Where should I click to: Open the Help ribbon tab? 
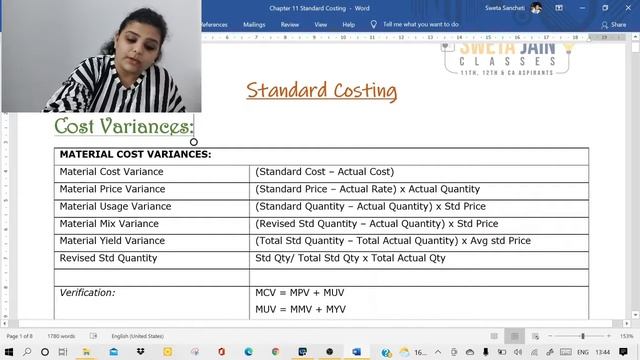pos(348,24)
